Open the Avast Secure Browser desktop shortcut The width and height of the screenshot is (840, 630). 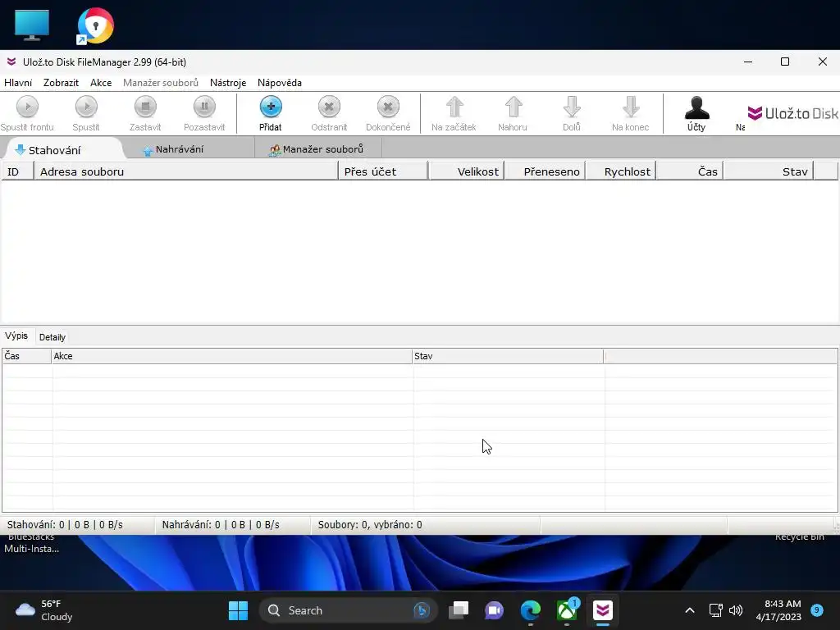click(95, 25)
